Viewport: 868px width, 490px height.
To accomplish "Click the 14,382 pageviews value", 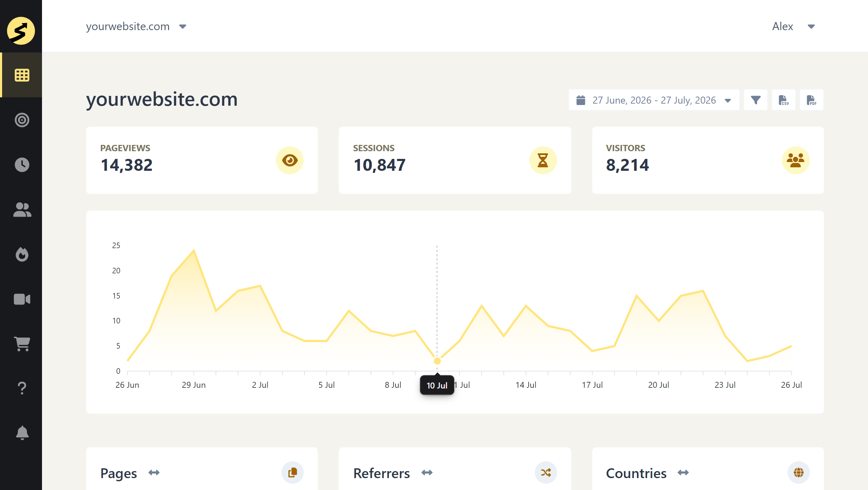I will click(127, 165).
